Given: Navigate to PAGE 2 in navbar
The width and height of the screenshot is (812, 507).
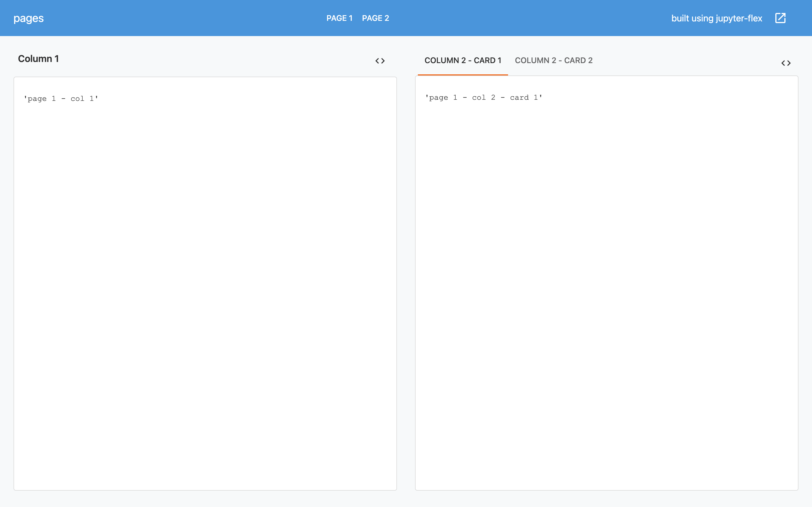Looking at the screenshot, I should 375,18.
